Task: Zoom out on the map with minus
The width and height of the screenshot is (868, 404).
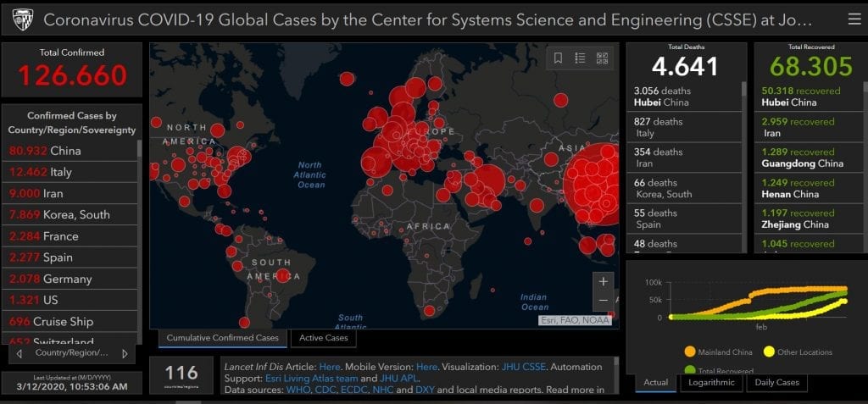Action: click(603, 301)
